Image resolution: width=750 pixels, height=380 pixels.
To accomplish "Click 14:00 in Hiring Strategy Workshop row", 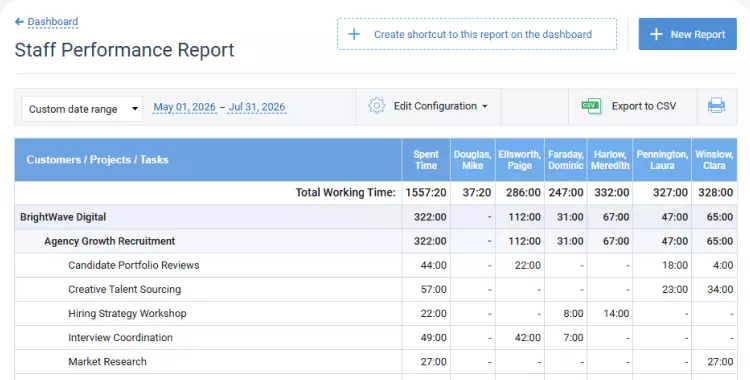I will click(616, 313).
